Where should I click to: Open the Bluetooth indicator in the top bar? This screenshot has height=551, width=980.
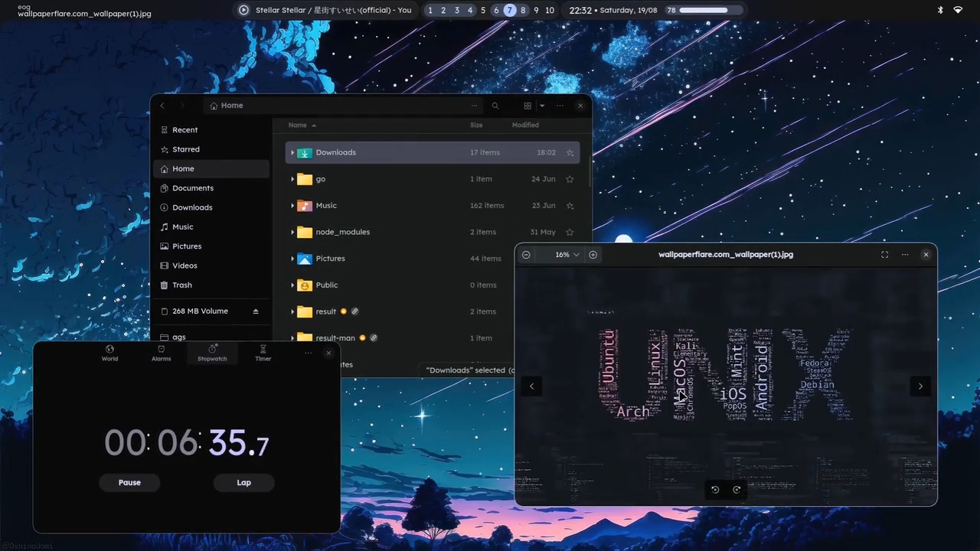941,10
